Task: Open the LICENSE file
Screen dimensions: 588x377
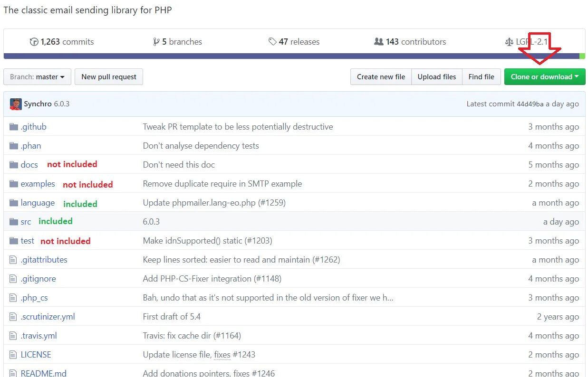Action: (36, 355)
